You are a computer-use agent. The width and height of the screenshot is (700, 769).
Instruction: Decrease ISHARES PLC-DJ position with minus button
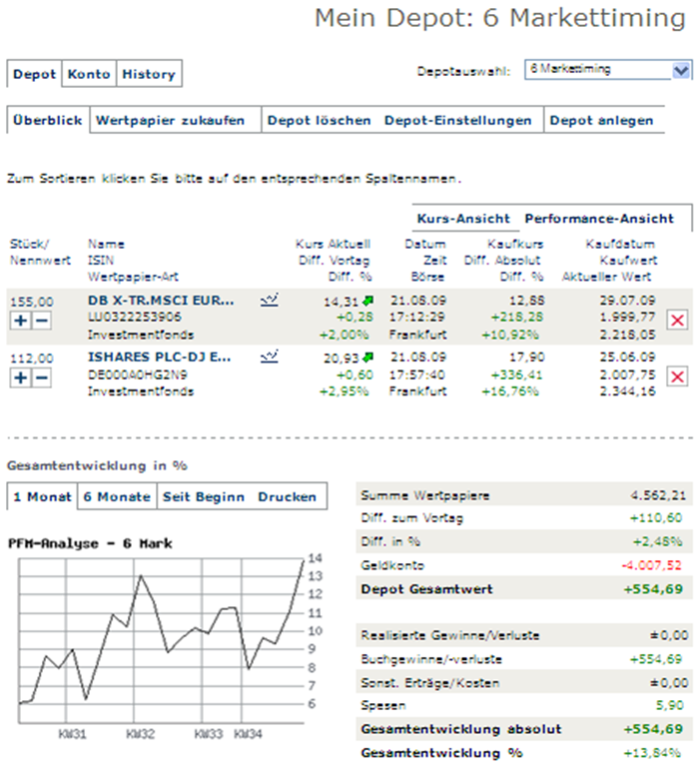point(41,377)
